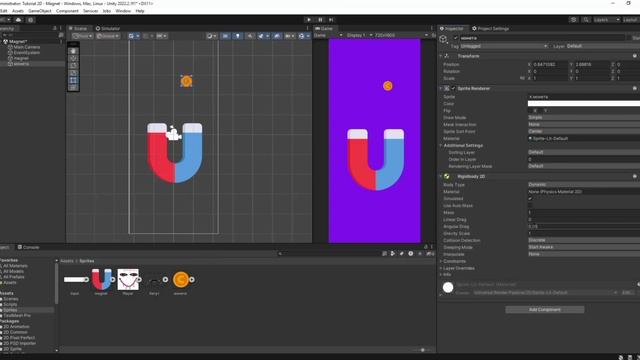Viewport: 640px width, 360px height.
Task: Open the Window menu
Action: pos(123,11)
